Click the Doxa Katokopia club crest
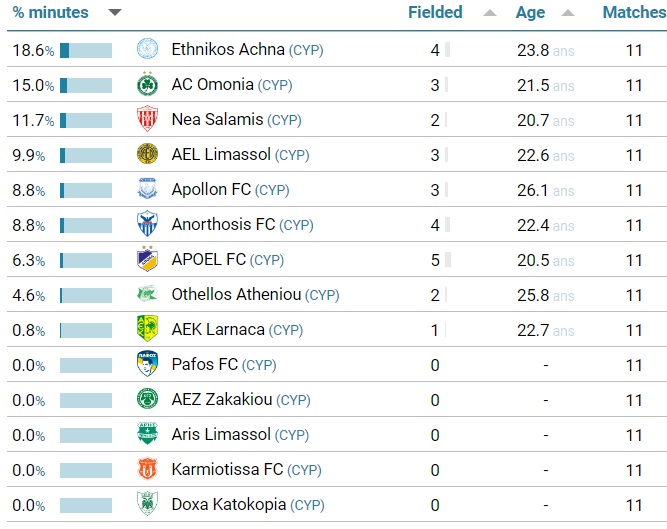This screenshot has width=667, height=529. (x=147, y=504)
